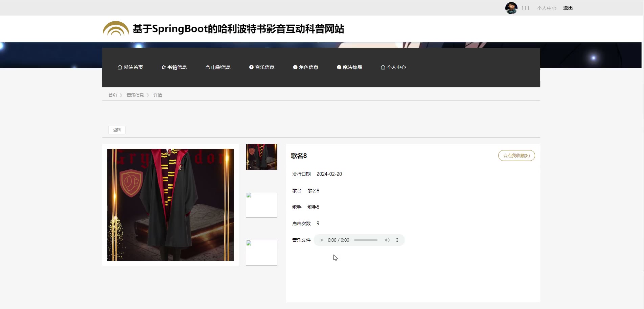Click the site logo arc icon
The height and width of the screenshot is (309, 644).
tap(116, 28)
